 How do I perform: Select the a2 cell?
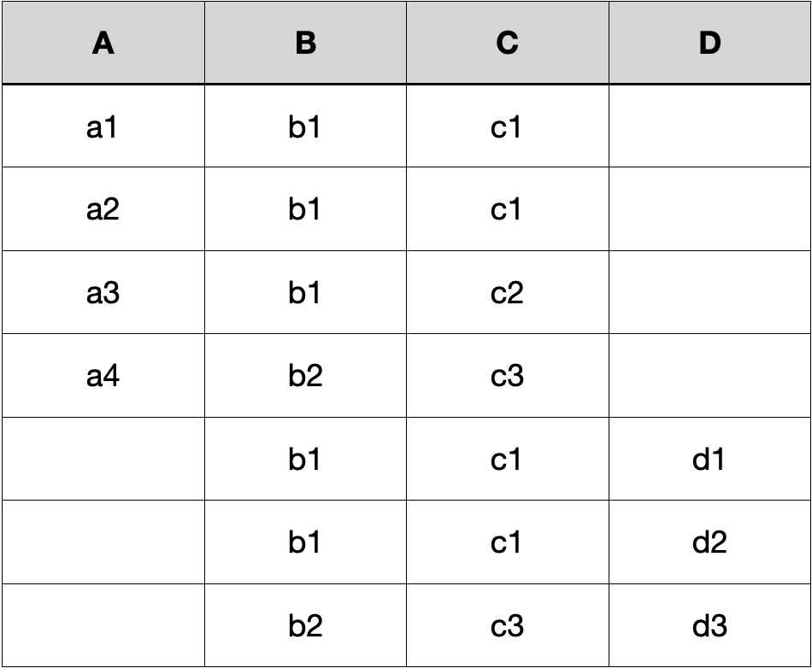pos(103,210)
